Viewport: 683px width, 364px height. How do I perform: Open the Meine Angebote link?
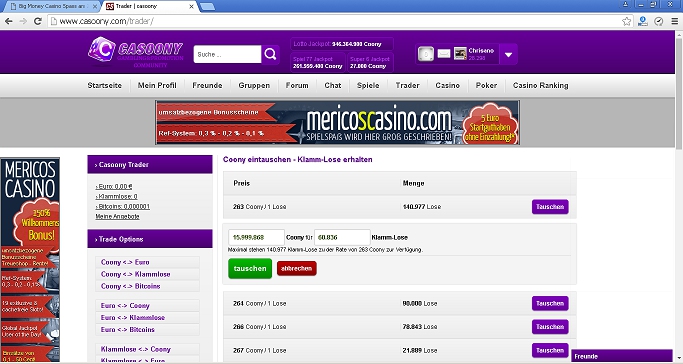117,216
